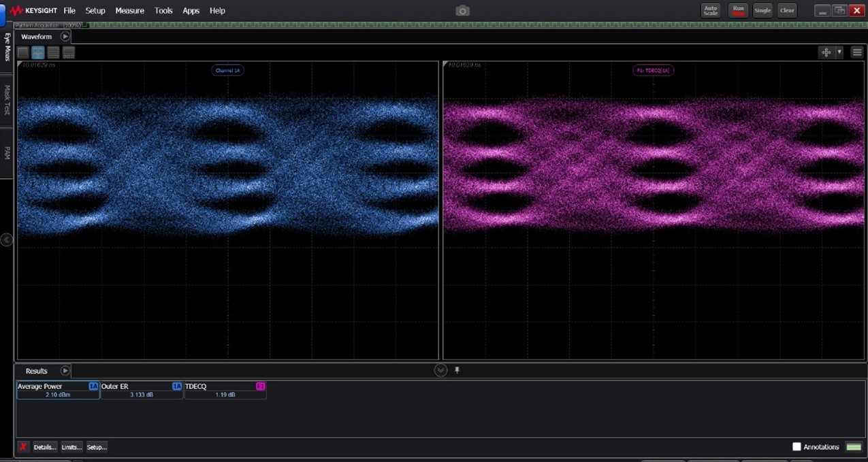Viewport: 868px width, 462px height.
Task: Click the play icon beside Waveform tab
Action: pos(65,37)
